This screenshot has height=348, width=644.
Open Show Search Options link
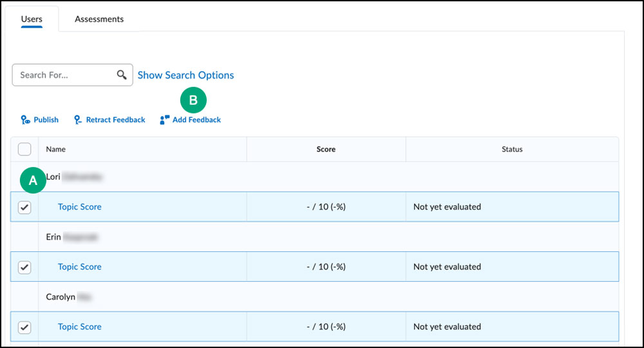[185, 75]
